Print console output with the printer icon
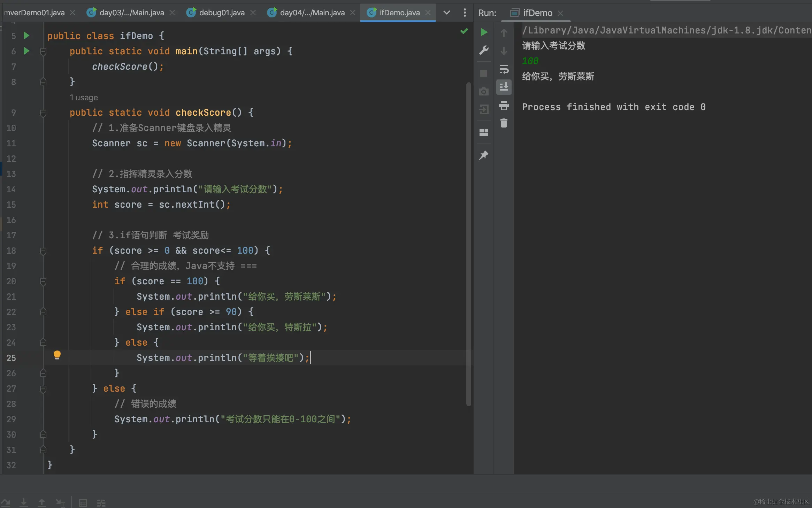Image resolution: width=812 pixels, height=508 pixels. [504, 105]
